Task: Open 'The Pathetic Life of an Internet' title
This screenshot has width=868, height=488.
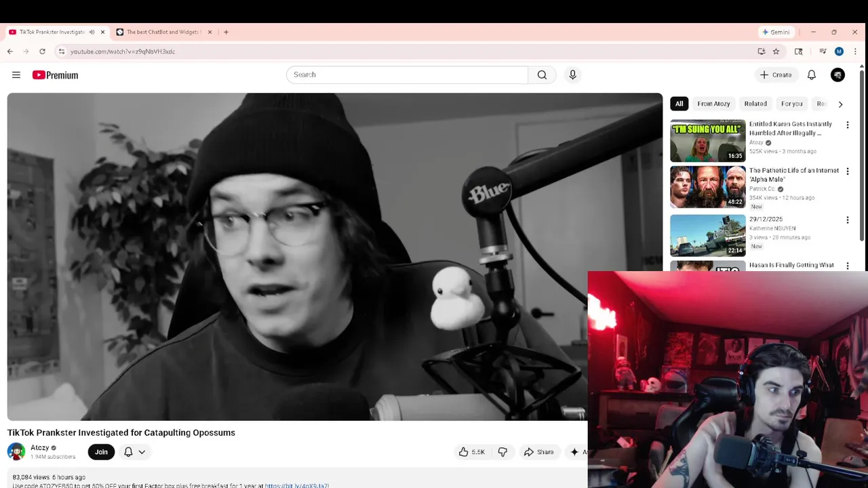Action: click(794, 175)
